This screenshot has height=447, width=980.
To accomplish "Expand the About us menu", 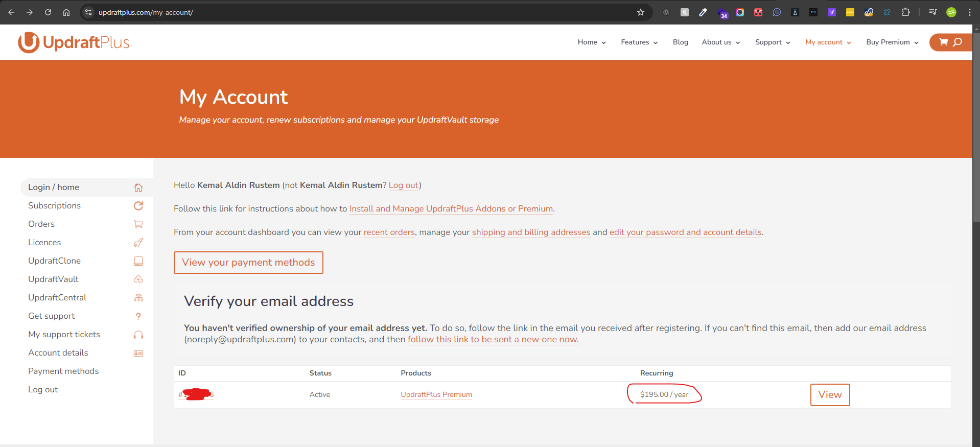I will click(x=720, y=42).
